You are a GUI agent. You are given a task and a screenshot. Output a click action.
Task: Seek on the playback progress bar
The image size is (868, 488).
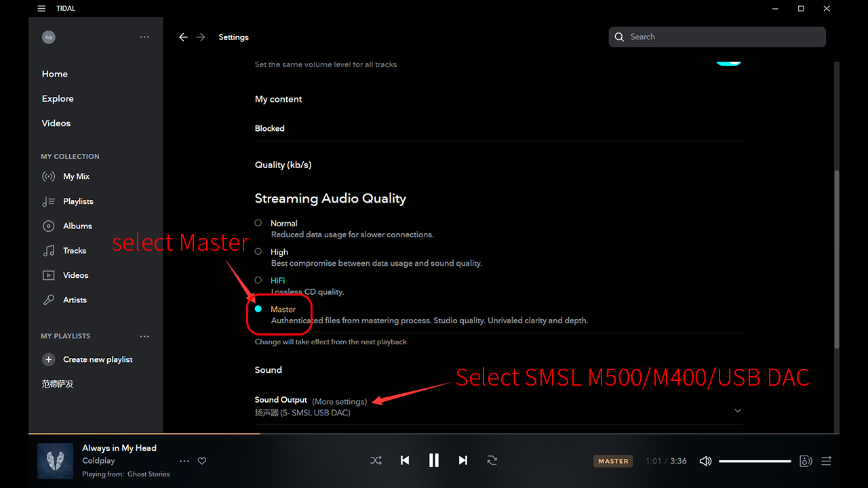pyautogui.click(x=434, y=433)
